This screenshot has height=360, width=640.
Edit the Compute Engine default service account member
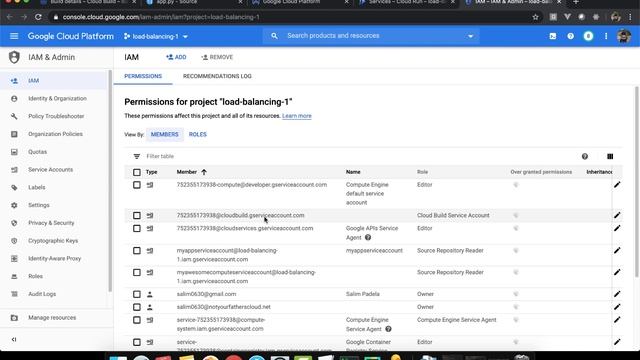coord(617,185)
